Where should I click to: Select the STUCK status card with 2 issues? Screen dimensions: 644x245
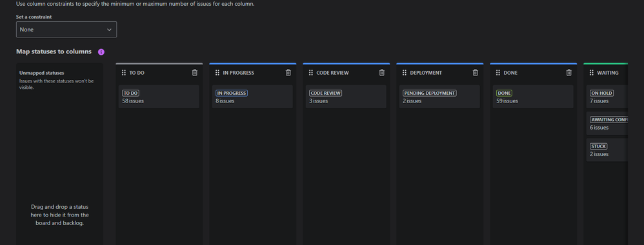click(607, 150)
